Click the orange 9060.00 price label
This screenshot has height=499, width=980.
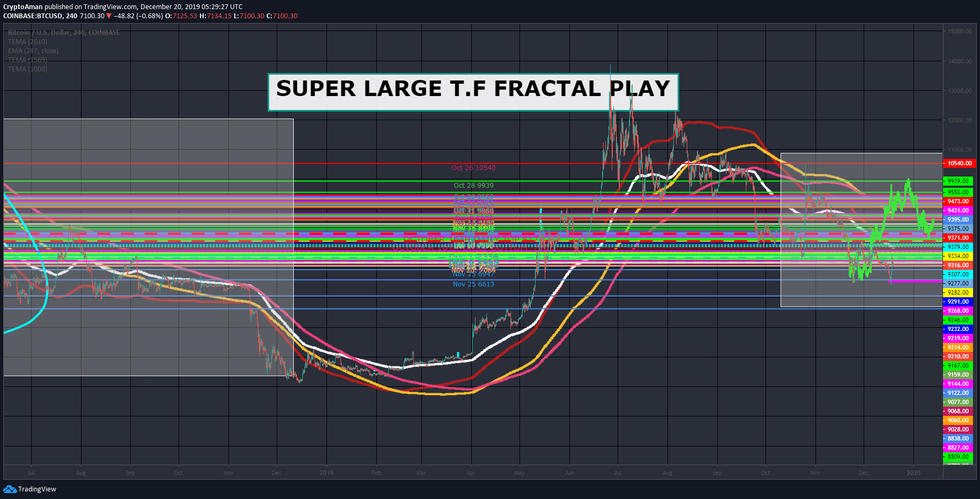[958, 420]
